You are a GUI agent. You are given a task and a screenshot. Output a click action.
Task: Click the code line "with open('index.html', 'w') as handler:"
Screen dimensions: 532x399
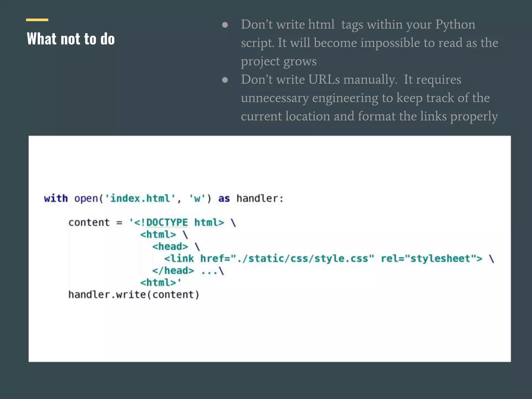point(164,198)
